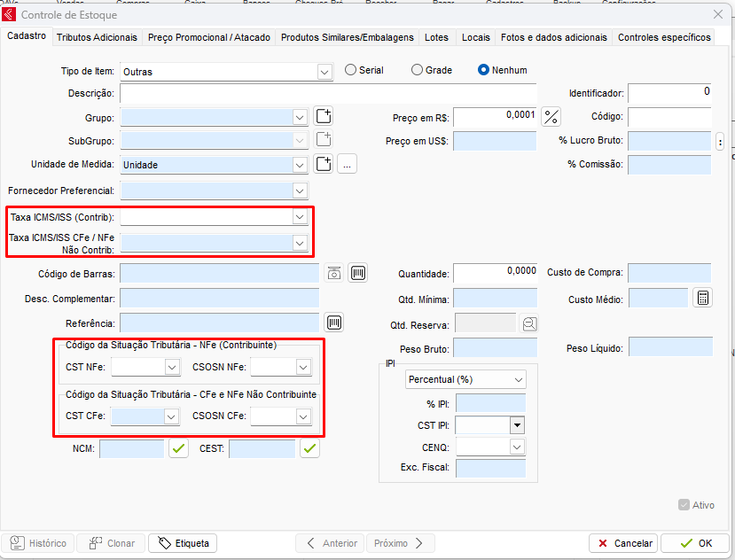Click the barcode icon beside Referência field
Image resolution: width=735 pixels, height=560 pixels.
335,323
